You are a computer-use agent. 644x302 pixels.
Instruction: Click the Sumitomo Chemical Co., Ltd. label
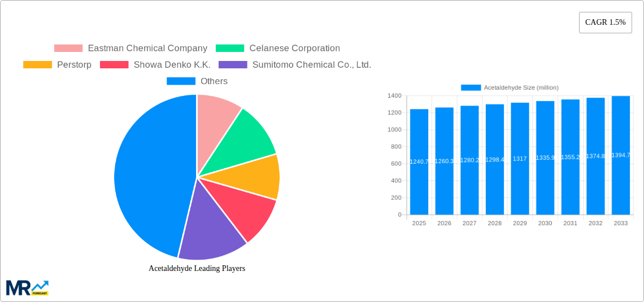pyautogui.click(x=312, y=65)
